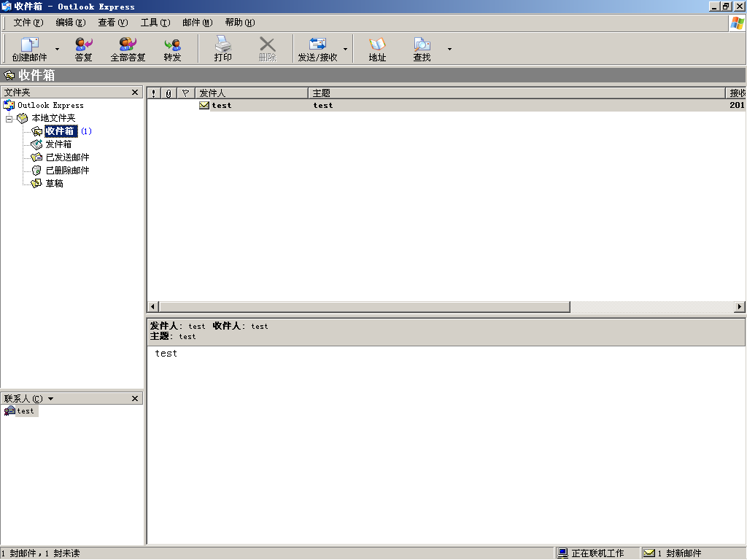This screenshot has height=560, width=747.
Task: Close the 文件夹 pane
Action: [x=135, y=93]
